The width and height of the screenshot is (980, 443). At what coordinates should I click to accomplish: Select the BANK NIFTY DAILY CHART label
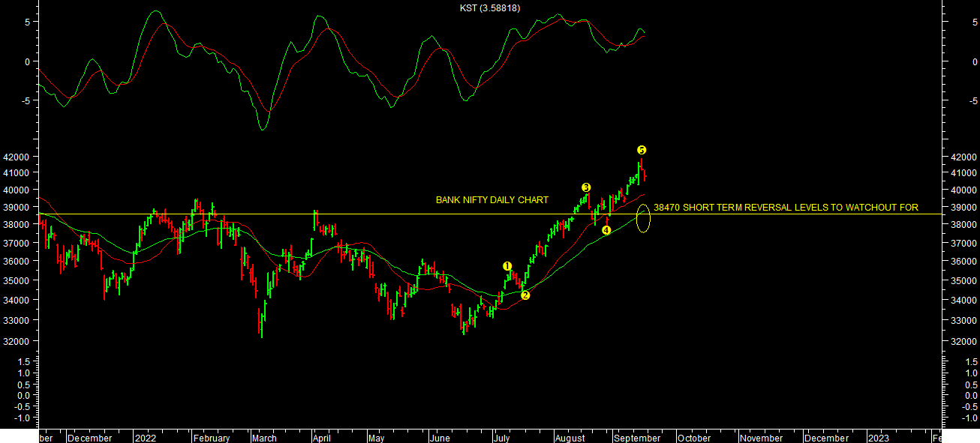(x=492, y=200)
